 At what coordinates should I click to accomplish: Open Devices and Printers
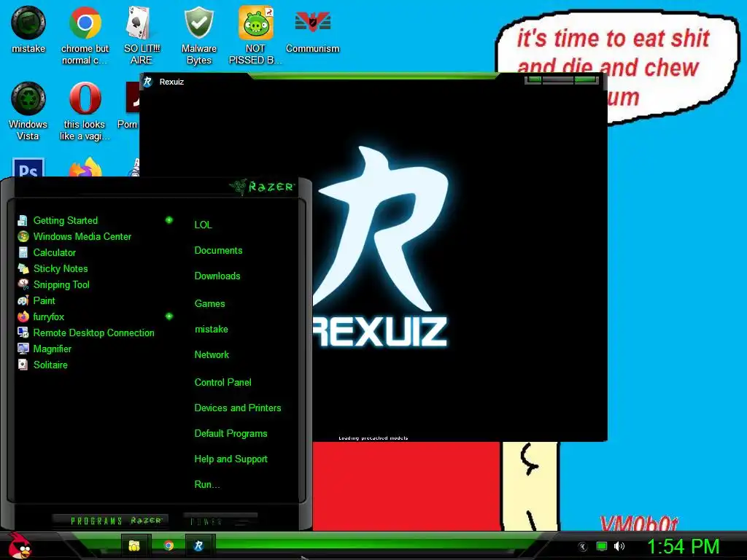click(x=238, y=408)
